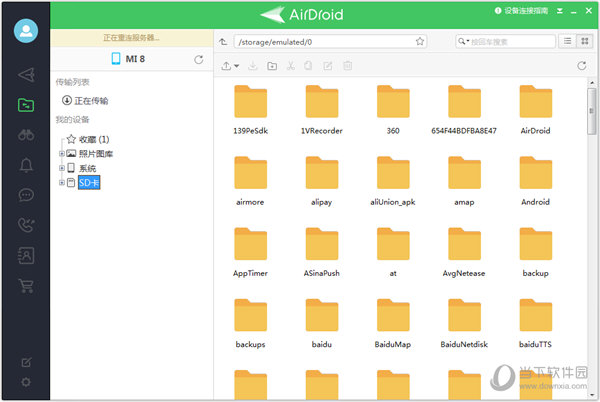Select the 139PeSdk folder

click(x=250, y=110)
